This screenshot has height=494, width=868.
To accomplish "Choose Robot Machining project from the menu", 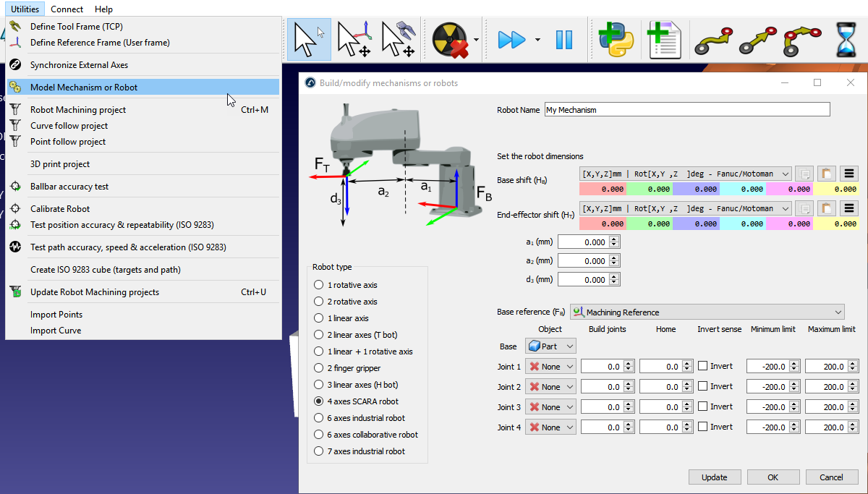I will click(78, 110).
